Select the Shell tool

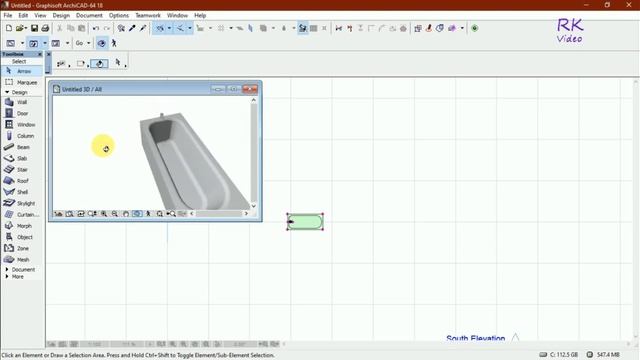click(21, 192)
